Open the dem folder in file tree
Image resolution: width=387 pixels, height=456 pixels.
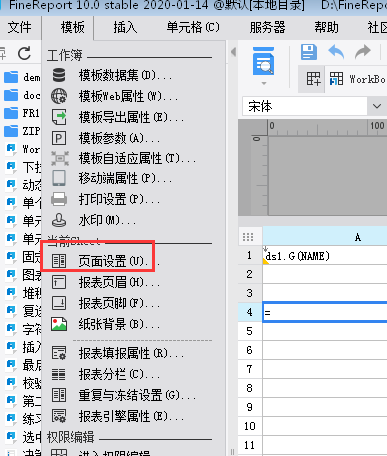click(x=22, y=77)
